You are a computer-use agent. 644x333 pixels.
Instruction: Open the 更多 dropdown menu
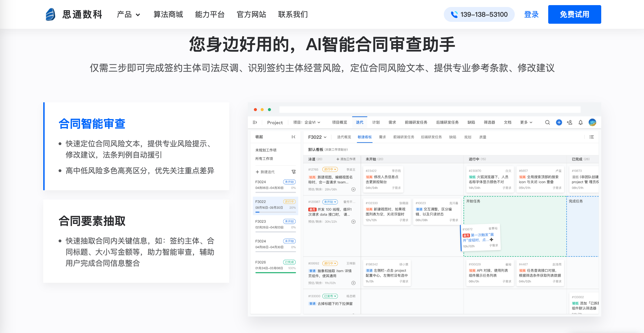[x=526, y=122]
